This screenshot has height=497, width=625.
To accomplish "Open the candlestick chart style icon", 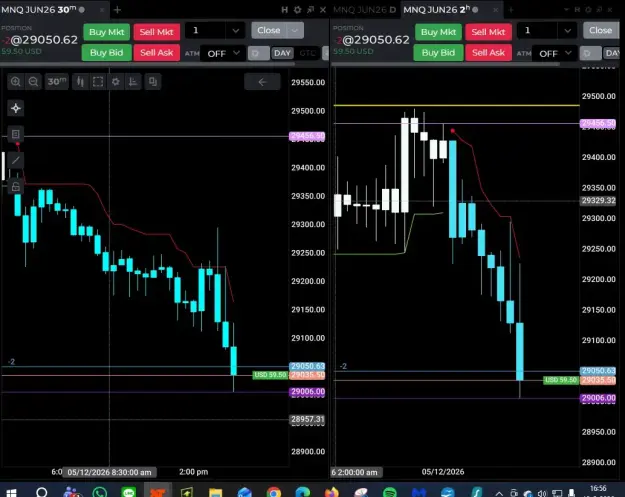I will click(x=81, y=82).
